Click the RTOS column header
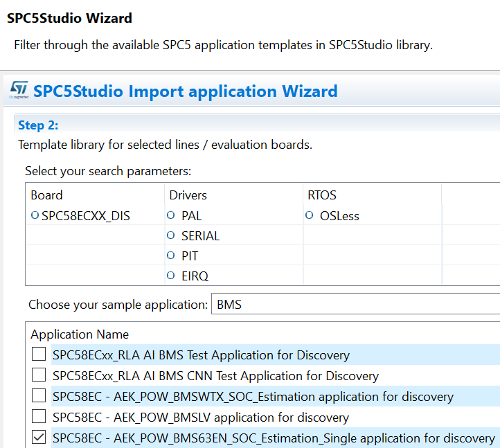 pyautogui.click(x=321, y=195)
